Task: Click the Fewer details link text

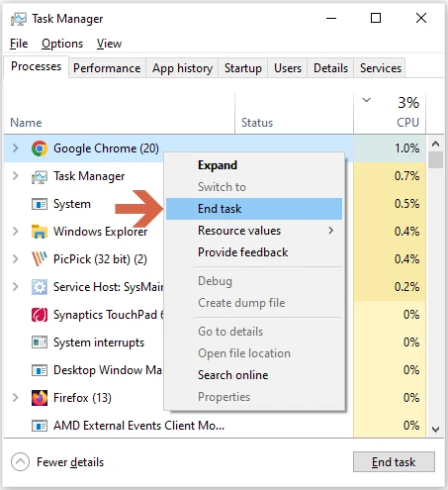Action: (70, 462)
